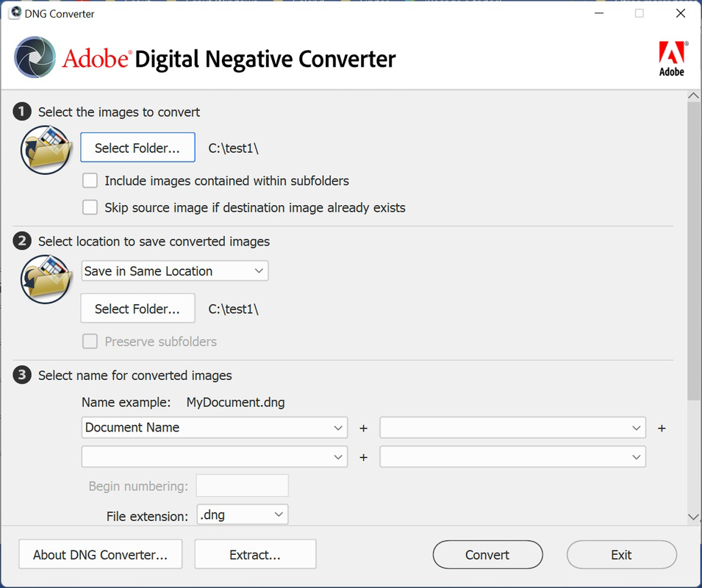The image size is (702, 588).
Task: Click the MyDocument.dng name example text
Action: click(235, 402)
